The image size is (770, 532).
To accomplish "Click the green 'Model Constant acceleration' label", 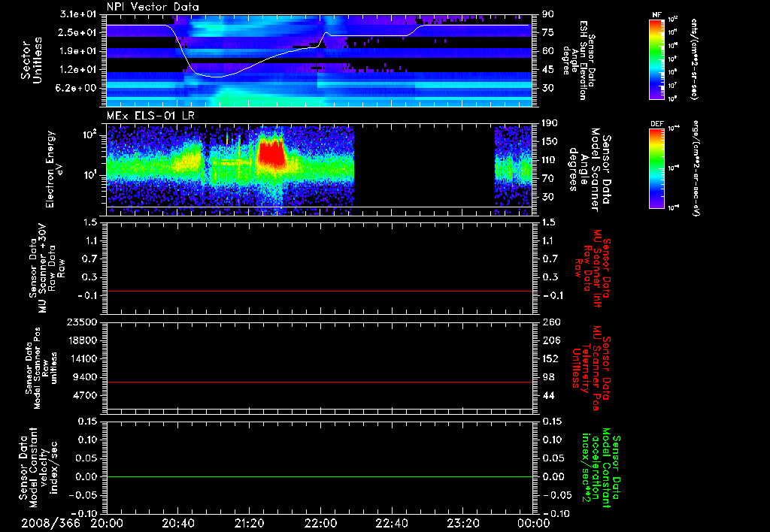I will 600,467.
